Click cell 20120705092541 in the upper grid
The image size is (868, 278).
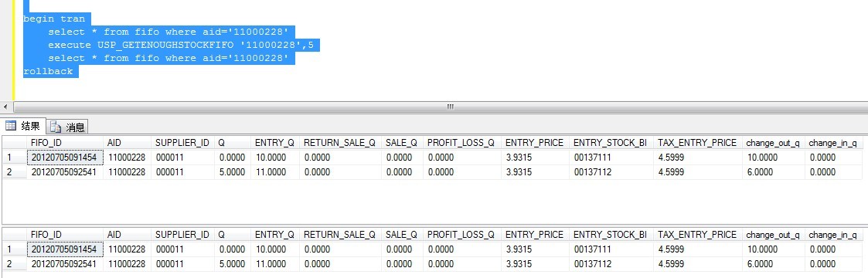pyautogui.click(x=65, y=172)
